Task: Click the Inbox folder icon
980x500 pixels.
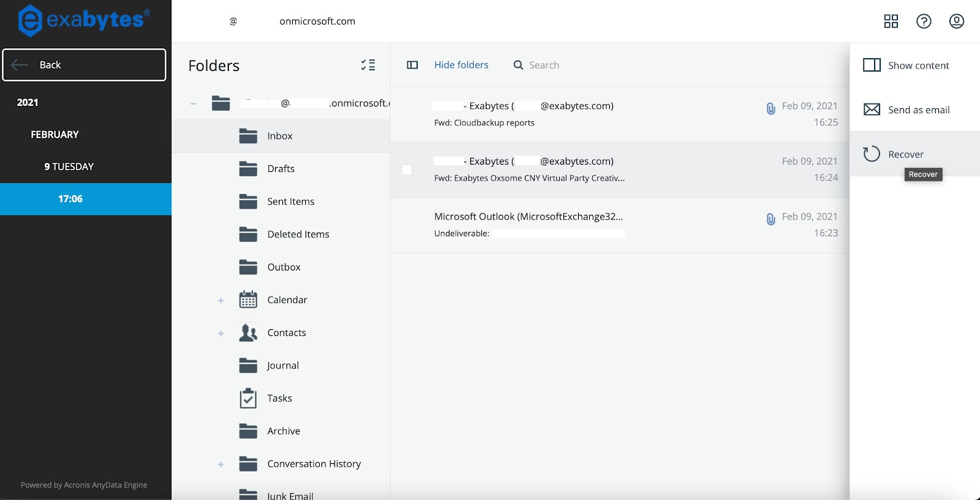Action: coord(248,136)
